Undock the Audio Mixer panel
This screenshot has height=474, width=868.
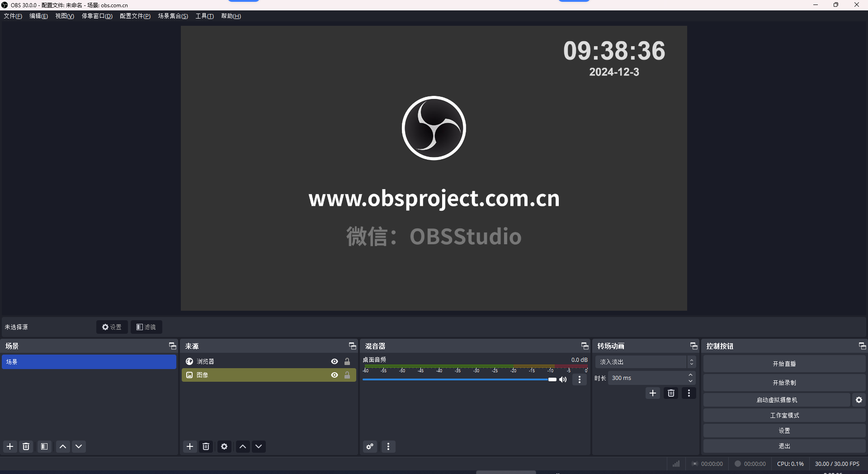(585, 346)
